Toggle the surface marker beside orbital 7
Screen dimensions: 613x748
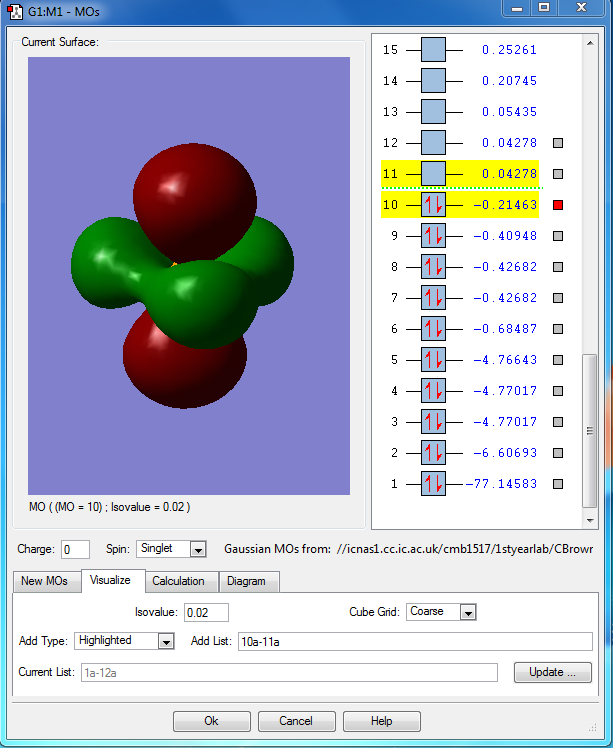(x=558, y=298)
